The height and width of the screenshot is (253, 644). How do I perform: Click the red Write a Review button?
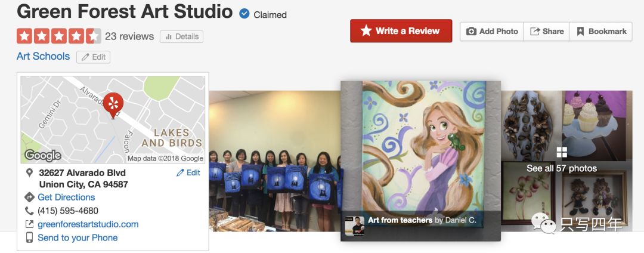click(401, 31)
